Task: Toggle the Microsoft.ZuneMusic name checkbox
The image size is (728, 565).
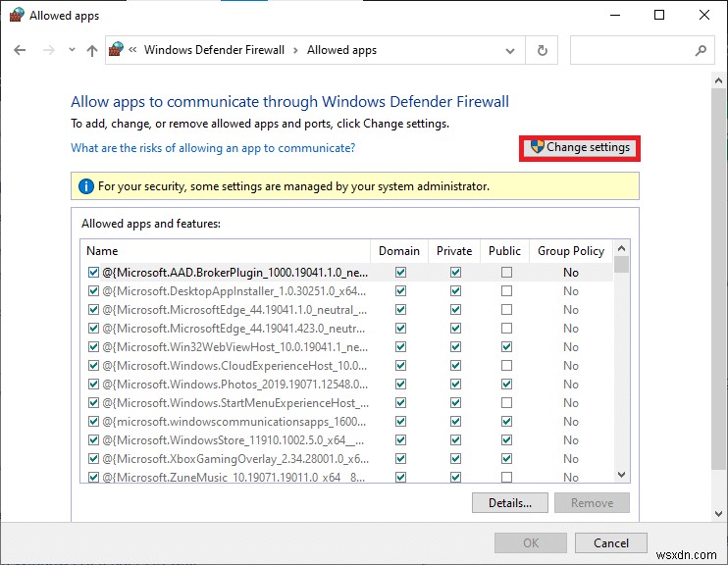Action: pos(93,478)
